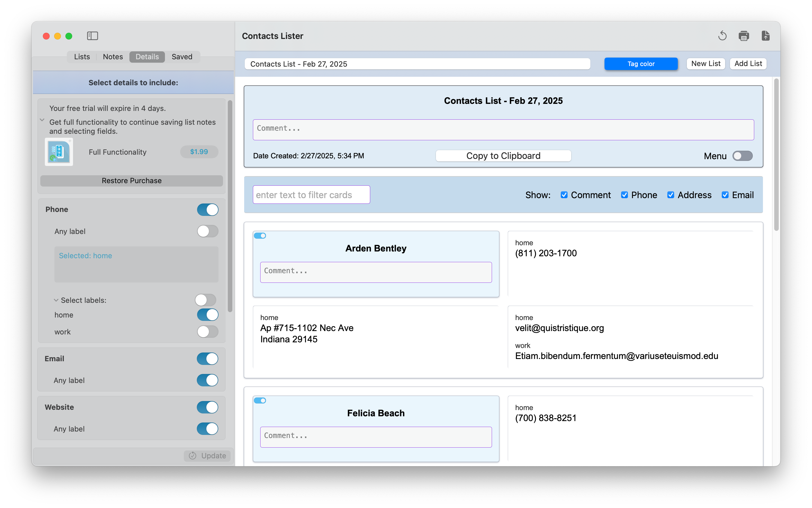This screenshot has width=812, height=508.
Task: Collapse the free trial notice chevron
Action: pos(42,120)
